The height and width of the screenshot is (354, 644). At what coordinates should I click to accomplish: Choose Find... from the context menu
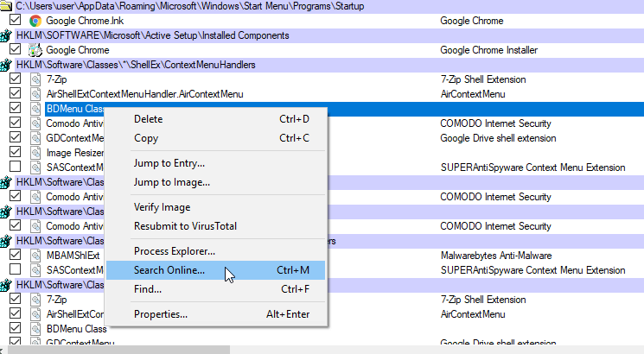point(215,289)
